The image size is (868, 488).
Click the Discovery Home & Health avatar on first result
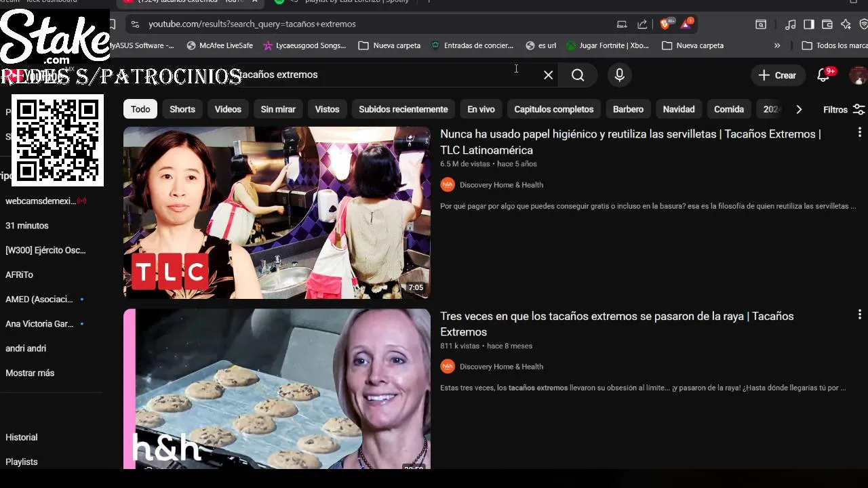[448, 184]
